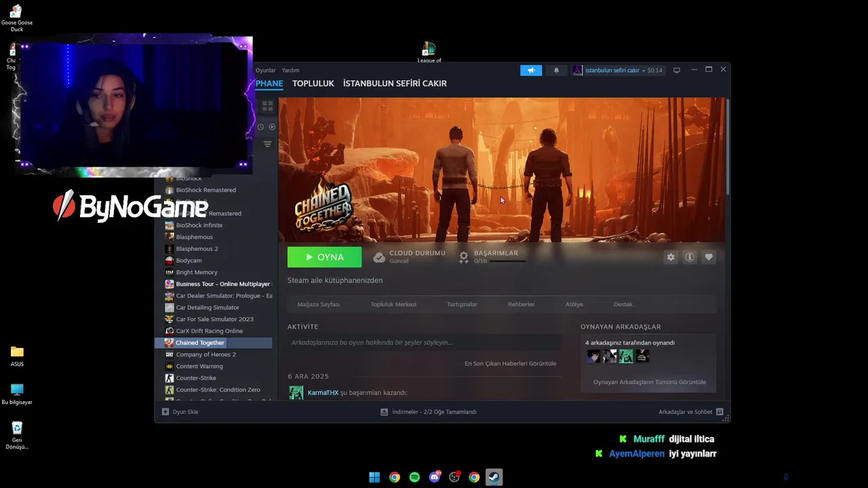This screenshot has width=868, height=488.
Task: Open ASUS folder on desktop
Action: coord(17,356)
